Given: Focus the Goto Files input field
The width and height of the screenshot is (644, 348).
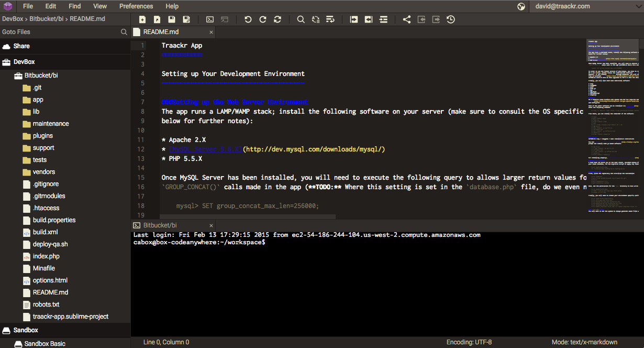Looking at the screenshot, I should (60, 32).
